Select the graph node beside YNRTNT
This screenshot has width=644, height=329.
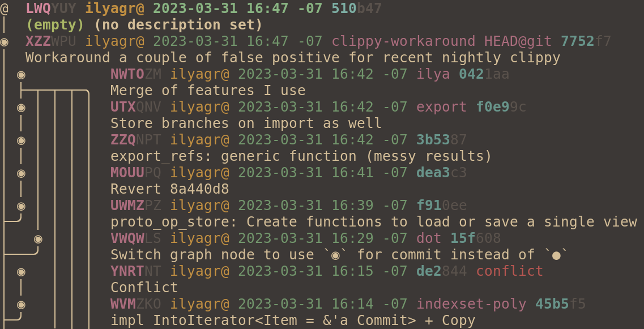[x=21, y=272]
